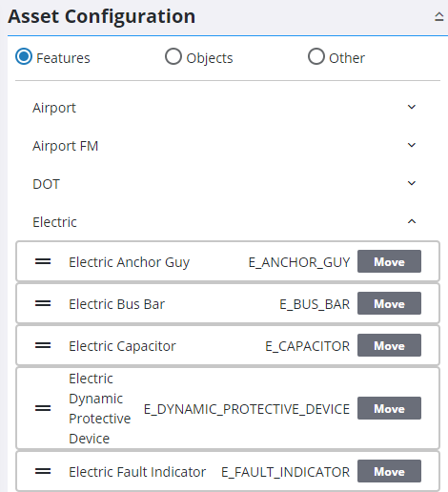The height and width of the screenshot is (492, 448).
Task: Expand the Airport FM category chevron
Action: tap(412, 145)
